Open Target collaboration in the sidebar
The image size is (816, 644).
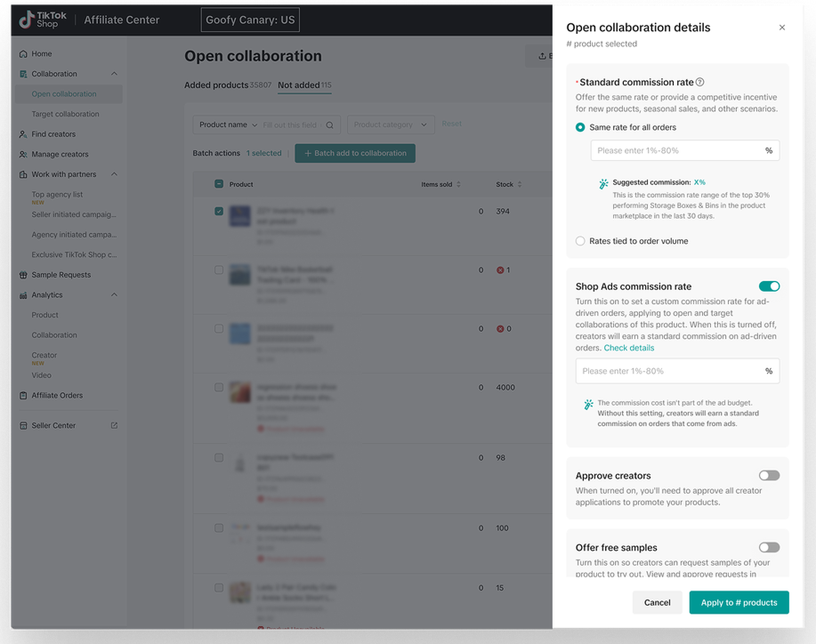pos(66,114)
